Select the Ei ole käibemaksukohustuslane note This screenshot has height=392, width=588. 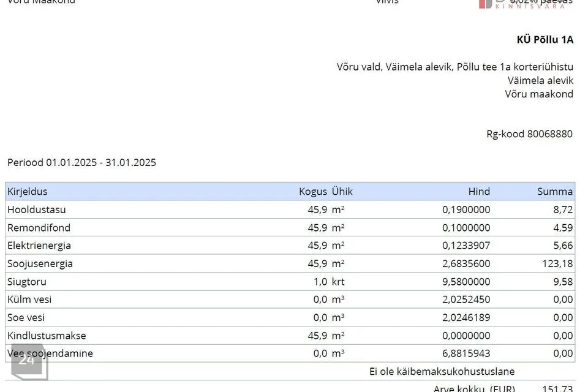(442, 371)
